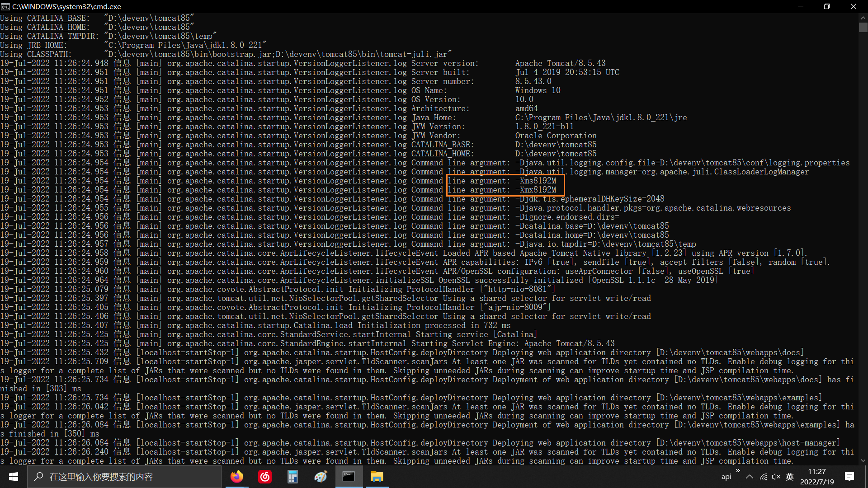
Task: Click the Using CATALINA_TMPDIR line
Action: pyautogui.click(x=108, y=36)
